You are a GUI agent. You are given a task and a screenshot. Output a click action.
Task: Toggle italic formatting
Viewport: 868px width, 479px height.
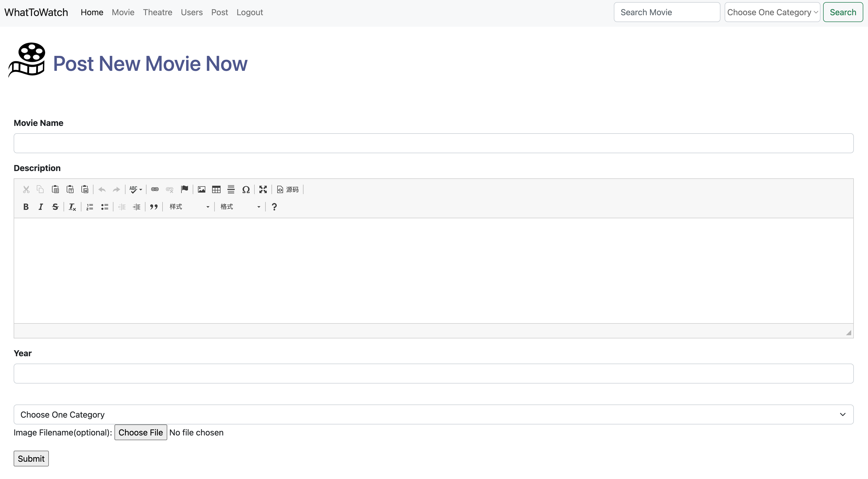coord(40,207)
